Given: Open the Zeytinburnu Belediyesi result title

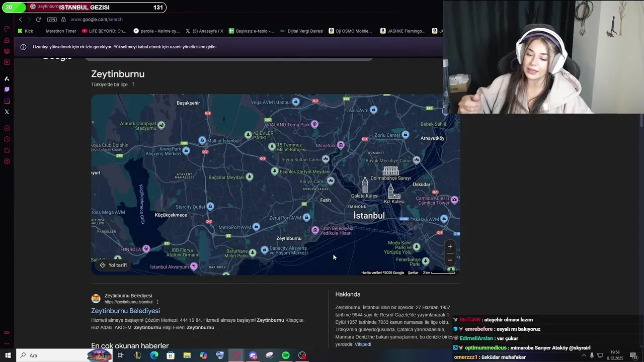Looking at the screenshot, I should coord(125,311).
